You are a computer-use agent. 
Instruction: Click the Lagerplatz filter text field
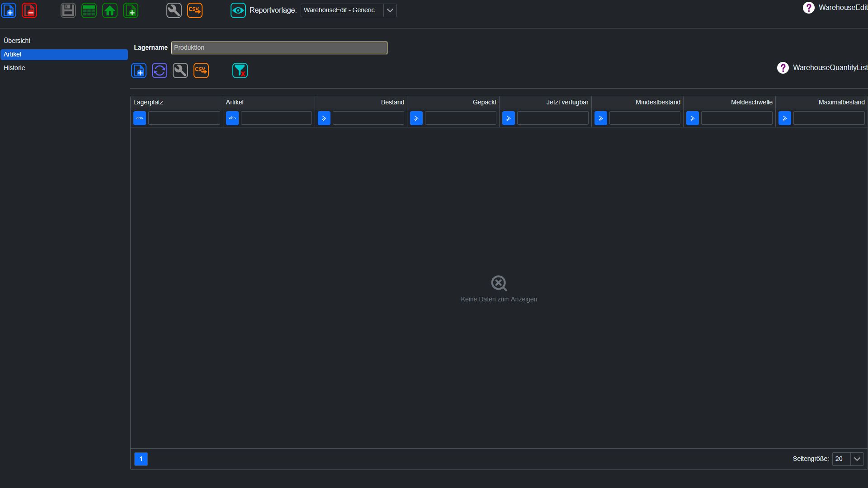184,118
